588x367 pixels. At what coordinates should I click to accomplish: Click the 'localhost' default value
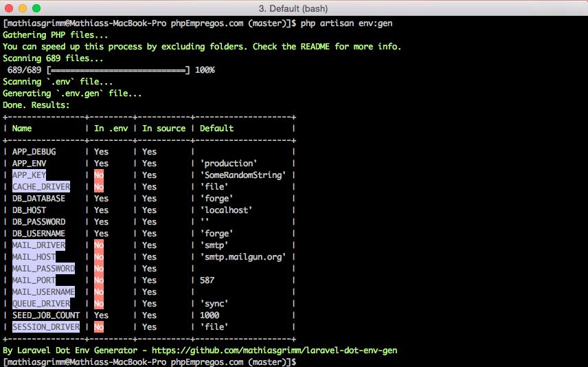pos(226,210)
